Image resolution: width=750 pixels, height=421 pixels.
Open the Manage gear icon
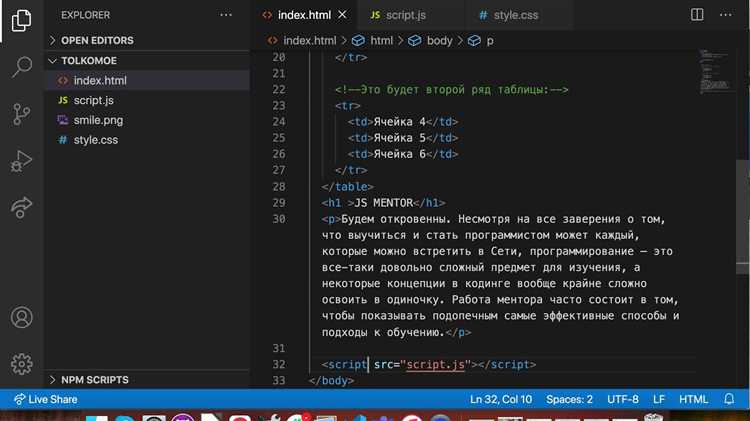[x=21, y=364]
